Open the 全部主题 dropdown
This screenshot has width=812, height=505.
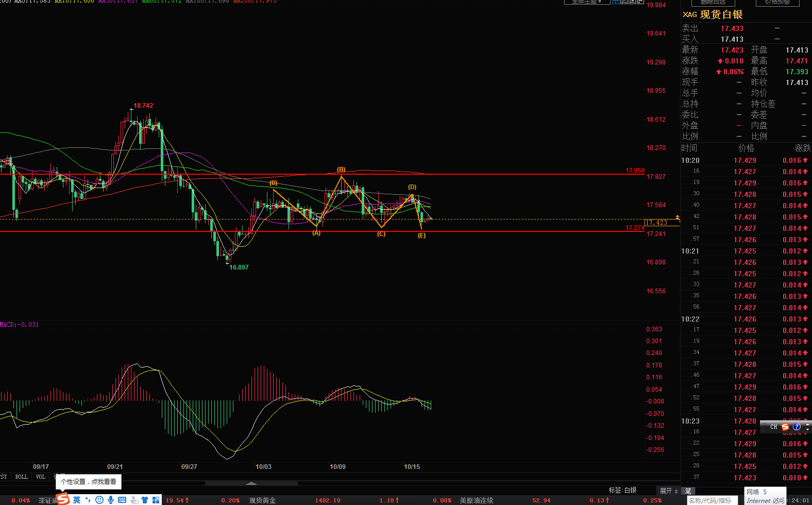point(587,2)
